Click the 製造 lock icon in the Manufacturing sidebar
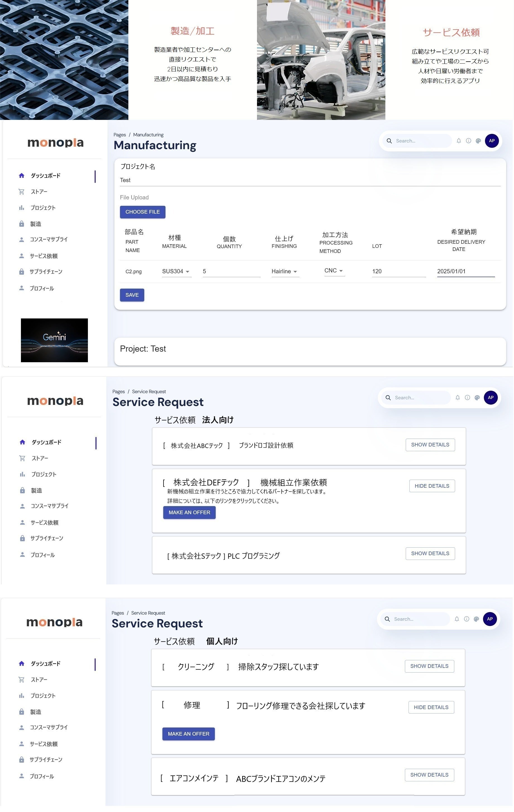The image size is (514, 812). pyautogui.click(x=21, y=224)
